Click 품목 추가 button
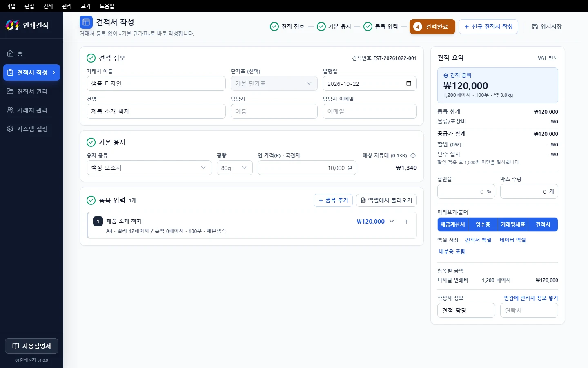This screenshot has width=588, height=368. click(333, 200)
